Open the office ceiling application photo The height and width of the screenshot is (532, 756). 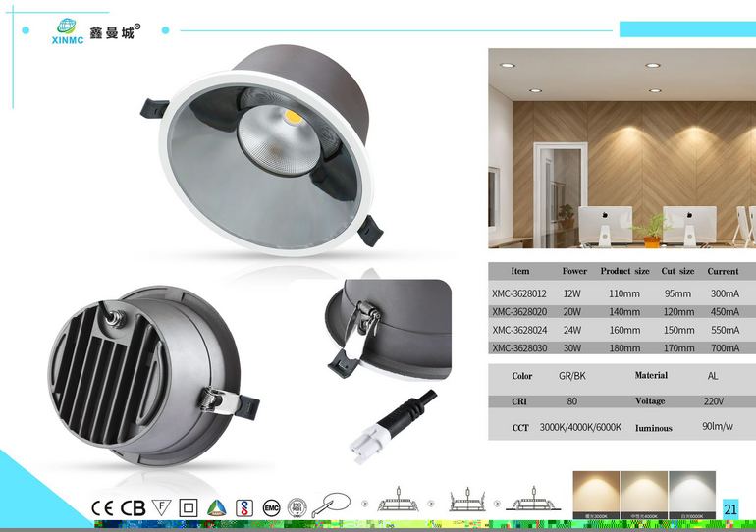[x=621, y=148]
